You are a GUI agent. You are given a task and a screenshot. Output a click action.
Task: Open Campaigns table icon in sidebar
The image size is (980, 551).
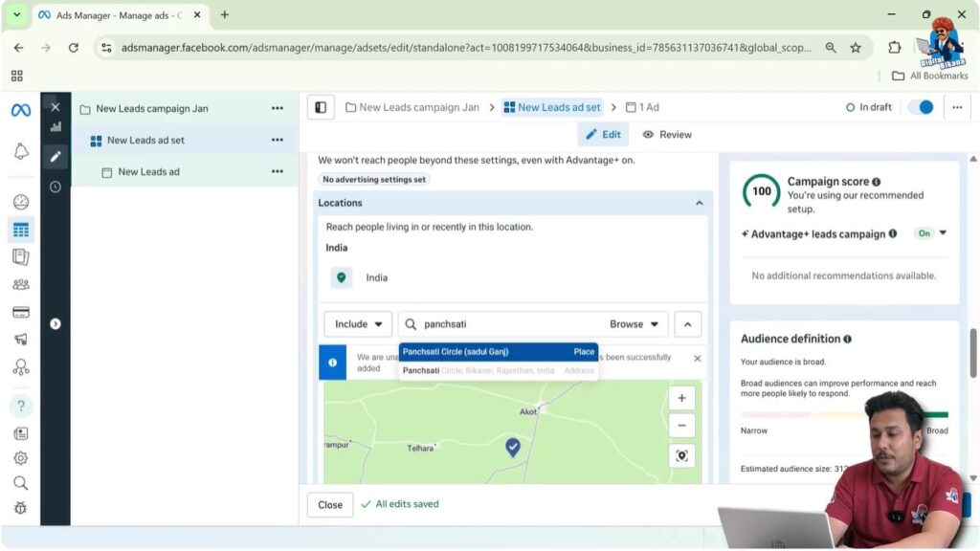click(21, 230)
